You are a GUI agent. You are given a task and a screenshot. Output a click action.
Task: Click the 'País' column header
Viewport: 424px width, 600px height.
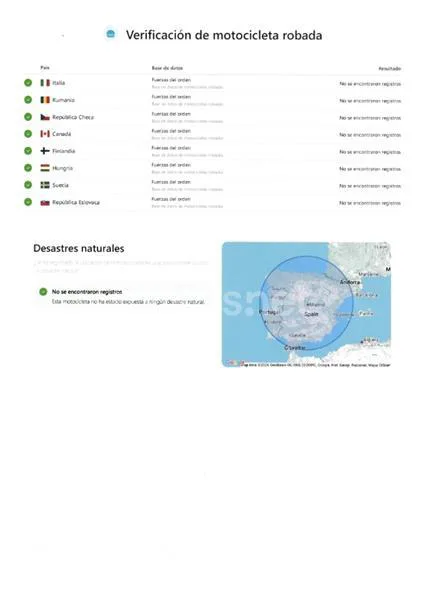click(x=45, y=68)
